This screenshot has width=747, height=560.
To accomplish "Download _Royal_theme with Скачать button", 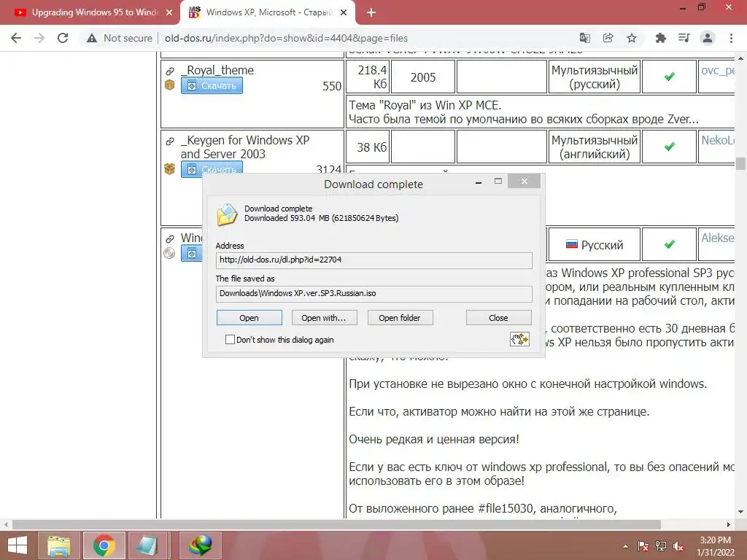I will point(212,86).
